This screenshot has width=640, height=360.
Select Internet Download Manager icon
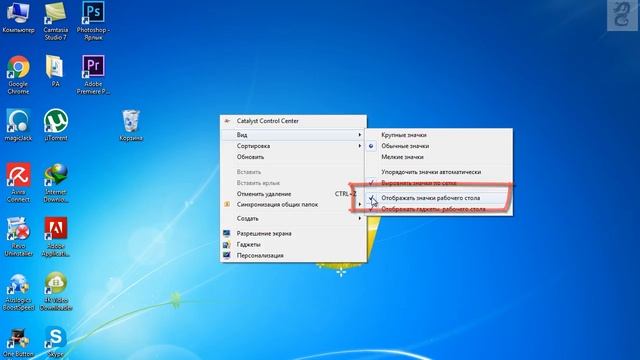(x=56, y=182)
